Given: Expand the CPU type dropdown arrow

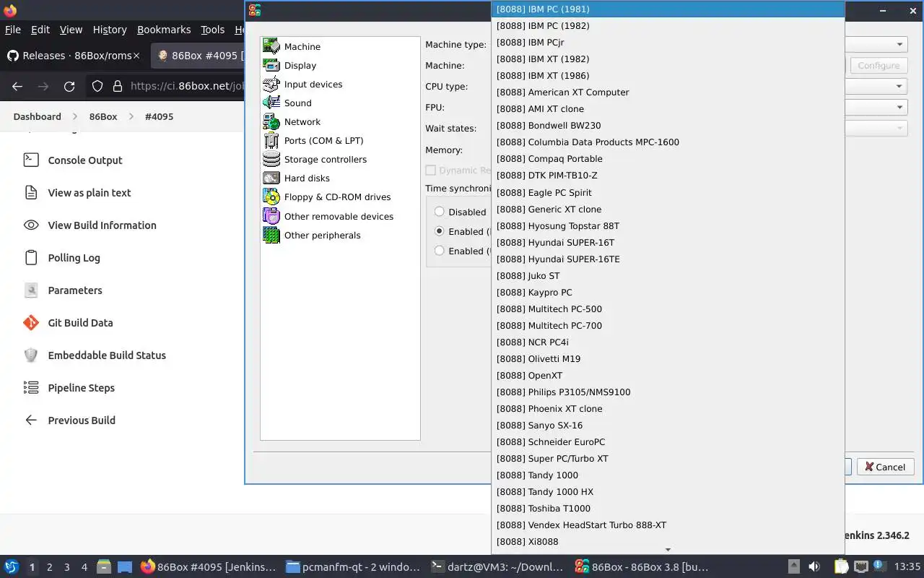Looking at the screenshot, I should point(900,86).
